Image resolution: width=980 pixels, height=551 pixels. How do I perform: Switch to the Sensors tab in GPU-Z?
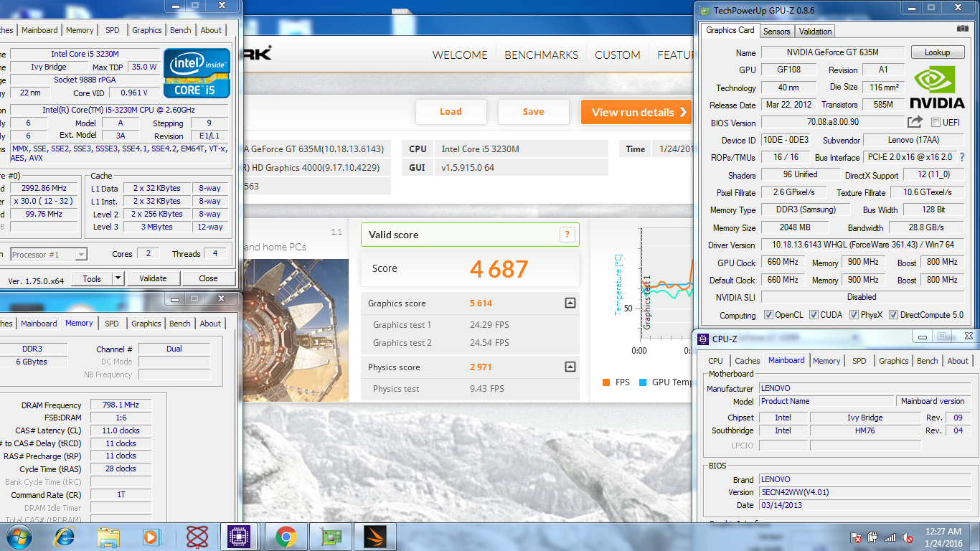pos(776,31)
